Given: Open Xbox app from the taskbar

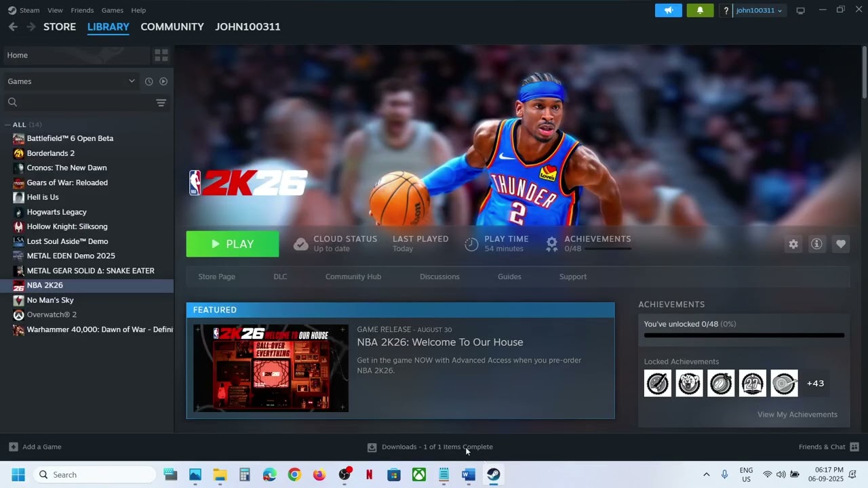Looking at the screenshot, I should 419,474.
